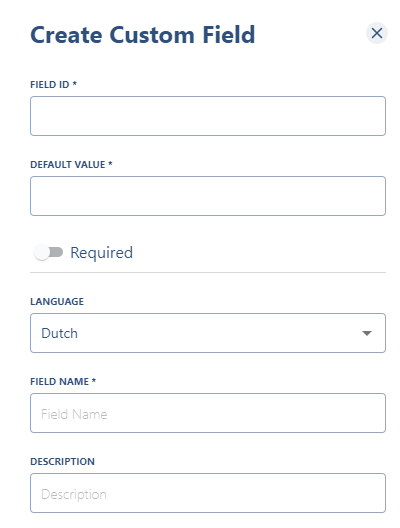
Task: Click the DESCRIPTION label
Action: coord(62,461)
